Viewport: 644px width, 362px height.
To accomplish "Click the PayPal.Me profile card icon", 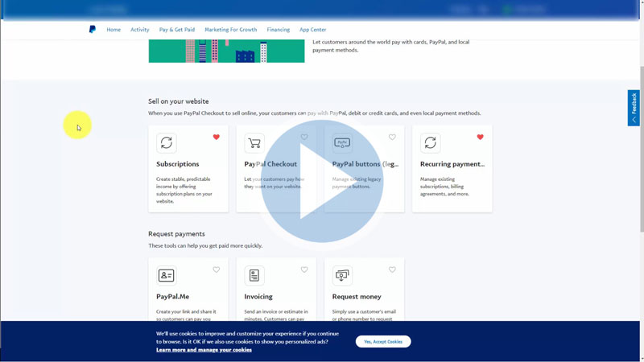I will click(x=167, y=276).
